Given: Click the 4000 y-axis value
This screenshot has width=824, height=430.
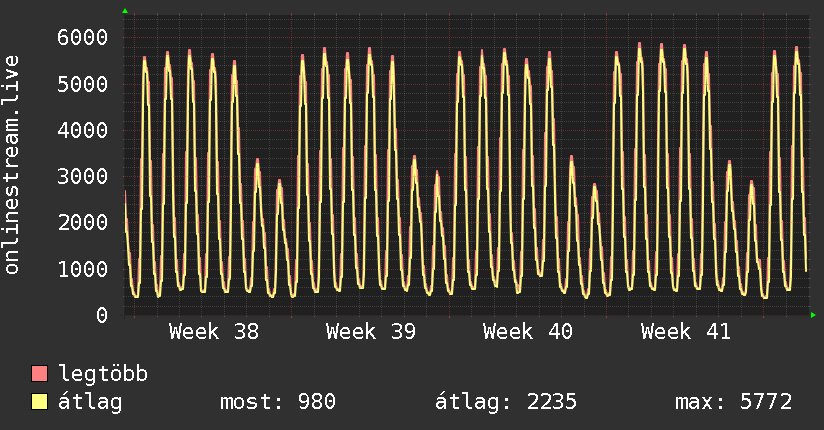Looking at the screenshot, I should click(x=83, y=130).
